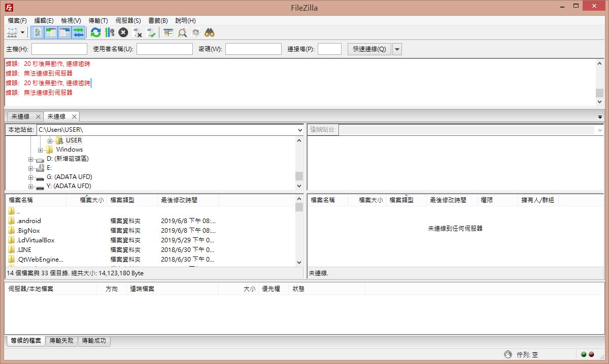Select the .BigNox folder row

[x=150, y=231]
